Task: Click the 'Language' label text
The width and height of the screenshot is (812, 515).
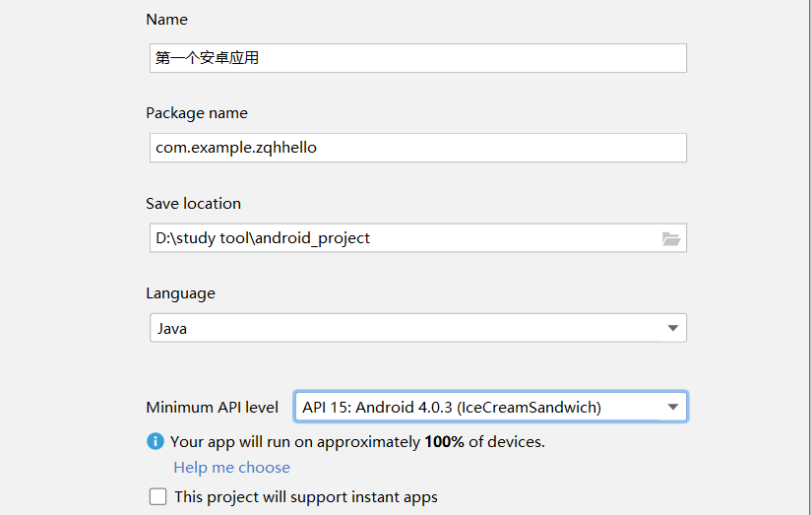Action: (180, 293)
